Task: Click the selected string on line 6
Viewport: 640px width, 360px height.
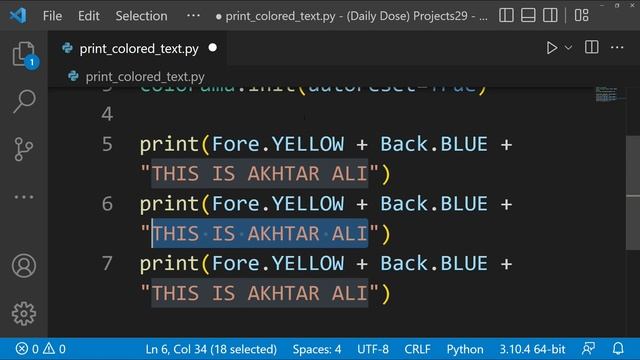Action: (x=260, y=233)
